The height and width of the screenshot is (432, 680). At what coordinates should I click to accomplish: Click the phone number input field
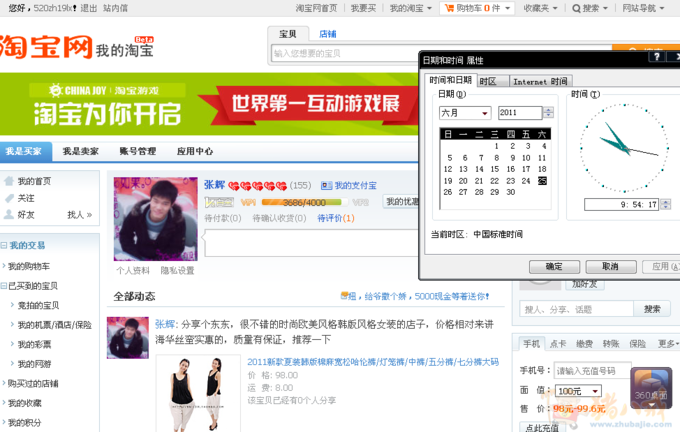(x=592, y=371)
